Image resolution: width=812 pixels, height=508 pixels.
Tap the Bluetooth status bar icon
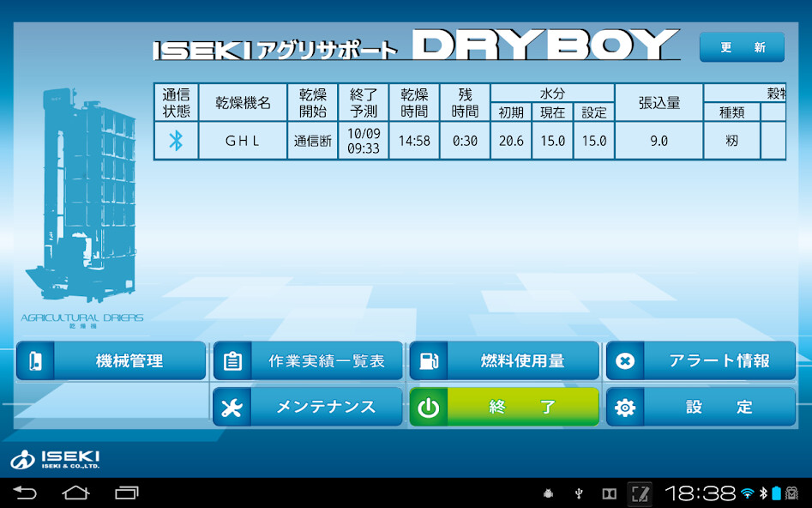point(763,493)
